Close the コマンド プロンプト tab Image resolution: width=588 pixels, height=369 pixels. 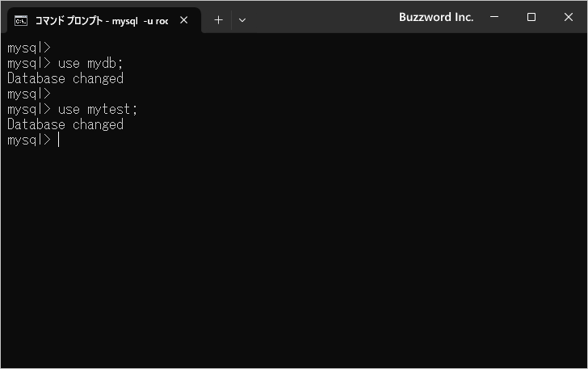pyautogui.click(x=183, y=20)
